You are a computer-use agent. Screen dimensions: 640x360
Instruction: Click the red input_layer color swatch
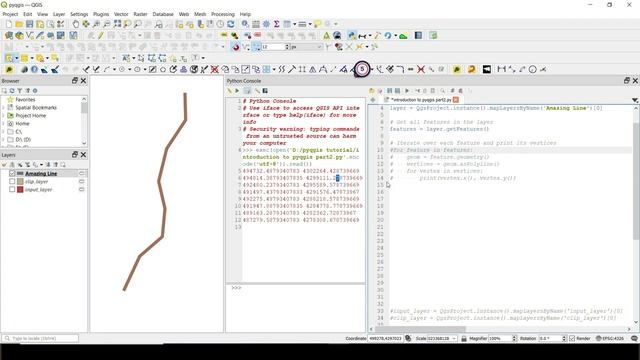20,189
